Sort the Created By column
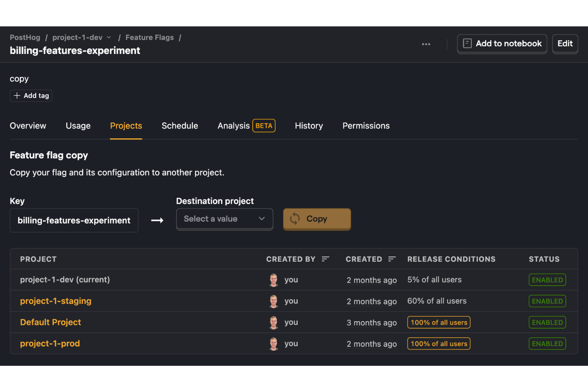The height and width of the screenshot is (392, 588). tap(326, 259)
